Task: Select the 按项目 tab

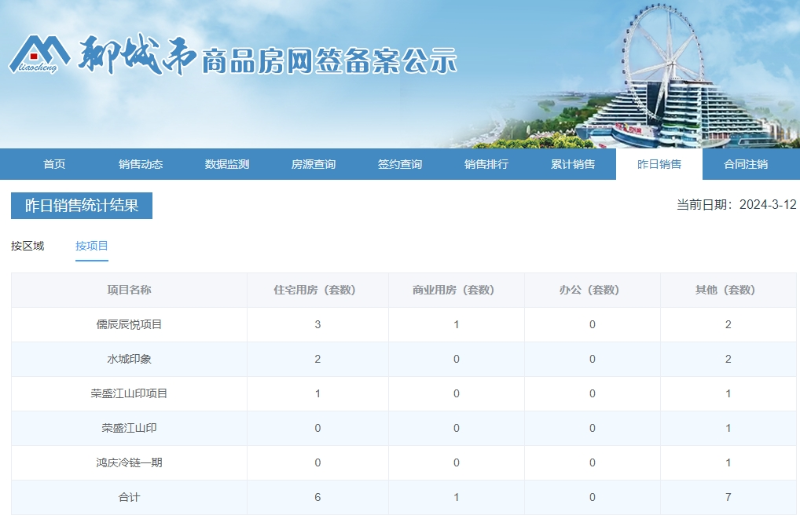Action: [92, 246]
